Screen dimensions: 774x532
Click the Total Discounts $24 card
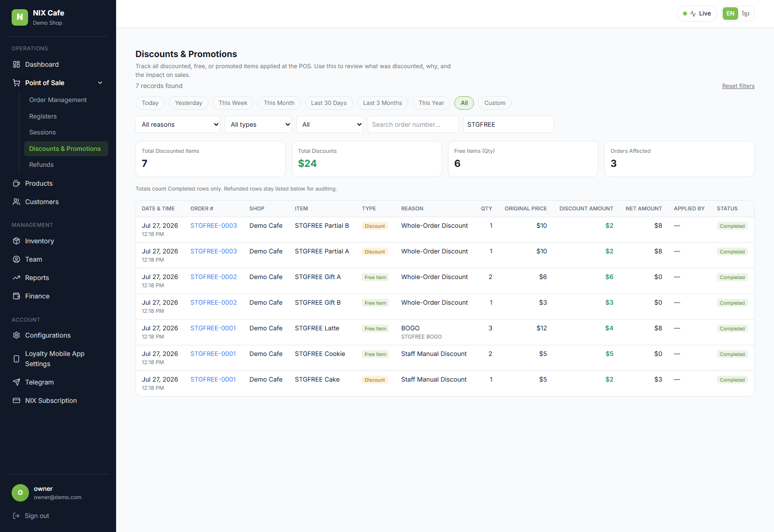tap(367, 159)
